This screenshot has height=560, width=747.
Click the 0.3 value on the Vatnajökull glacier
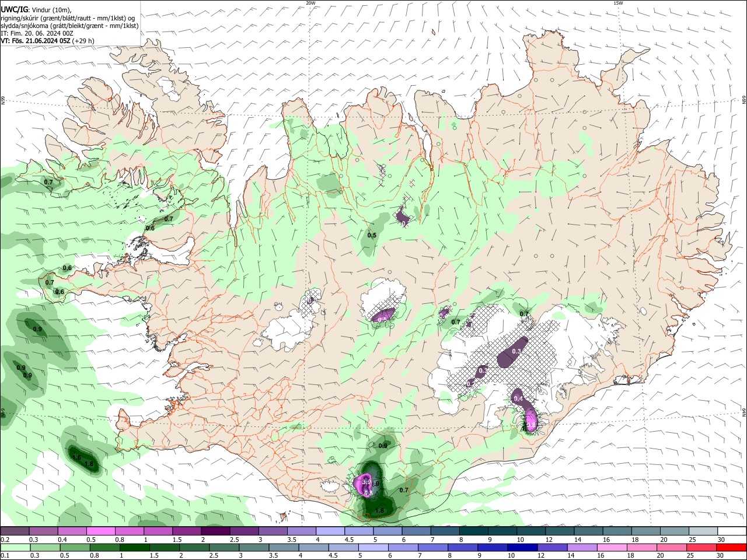point(516,351)
